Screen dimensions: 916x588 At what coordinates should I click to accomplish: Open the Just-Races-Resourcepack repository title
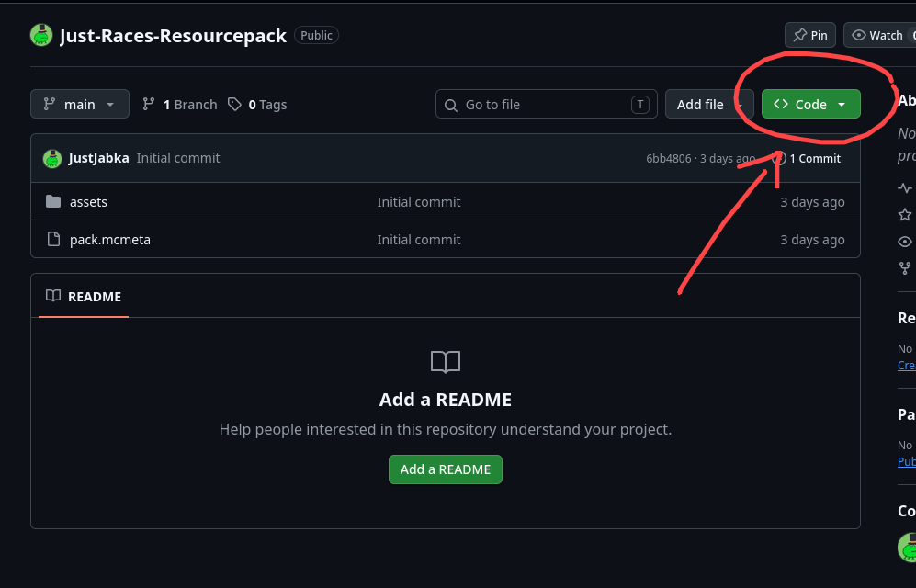tap(173, 36)
